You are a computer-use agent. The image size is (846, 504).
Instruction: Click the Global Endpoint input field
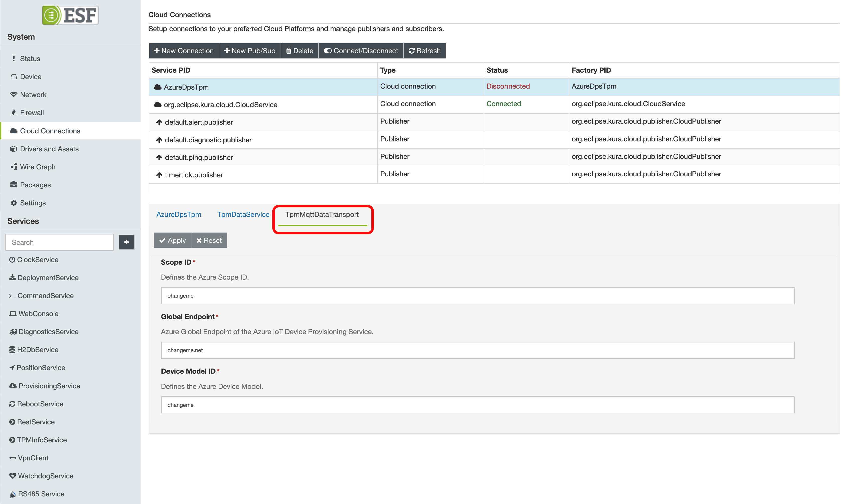[x=478, y=350]
